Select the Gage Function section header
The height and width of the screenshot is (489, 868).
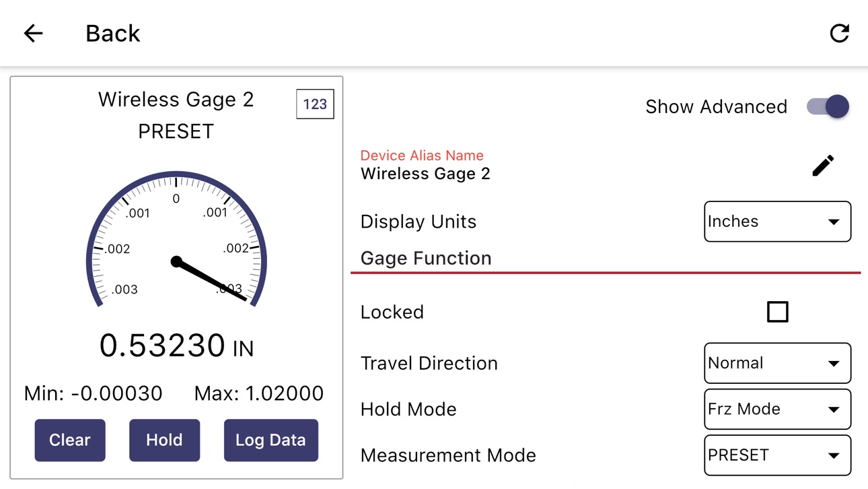pyautogui.click(x=426, y=259)
